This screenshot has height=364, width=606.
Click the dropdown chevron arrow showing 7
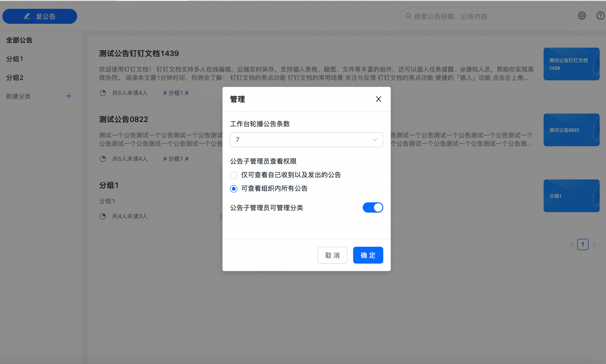pyautogui.click(x=375, y=140)
